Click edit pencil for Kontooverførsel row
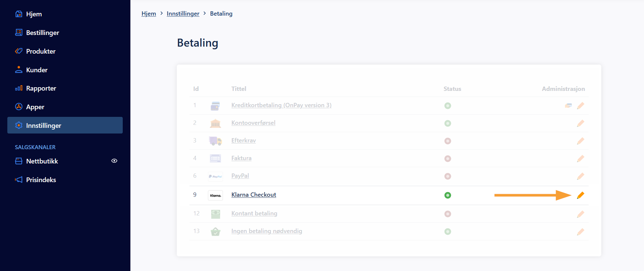Screen dimensions: 644x271 pyautogui.click(x=581, y=123)
